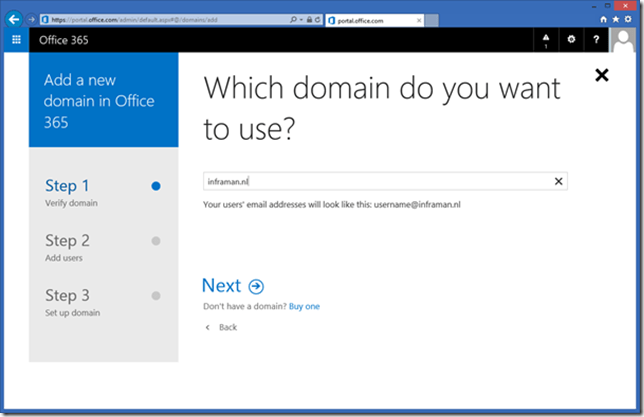Click the browser forward arrow
The height and width of the screenshot is (417, 644).
point(31,19)
